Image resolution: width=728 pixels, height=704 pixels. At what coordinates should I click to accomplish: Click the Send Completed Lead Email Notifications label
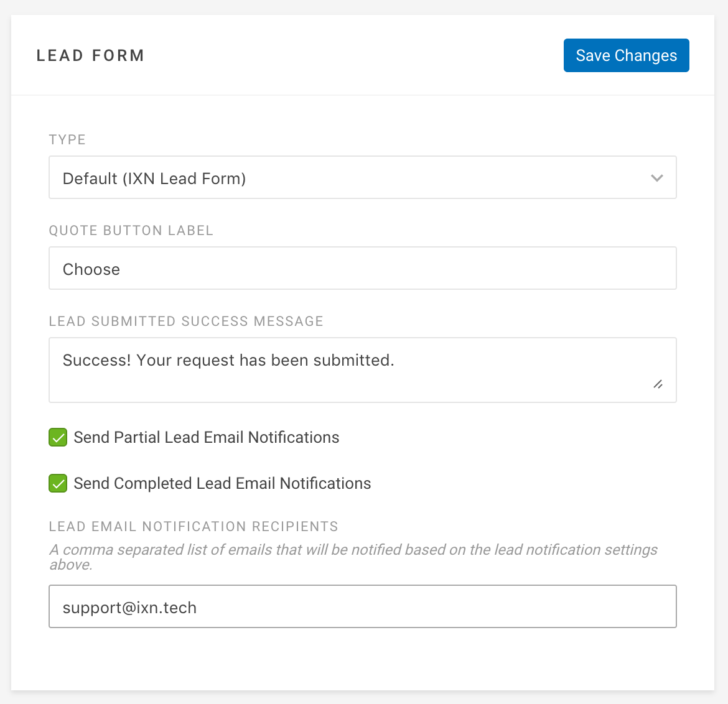(x=222, y=483)
